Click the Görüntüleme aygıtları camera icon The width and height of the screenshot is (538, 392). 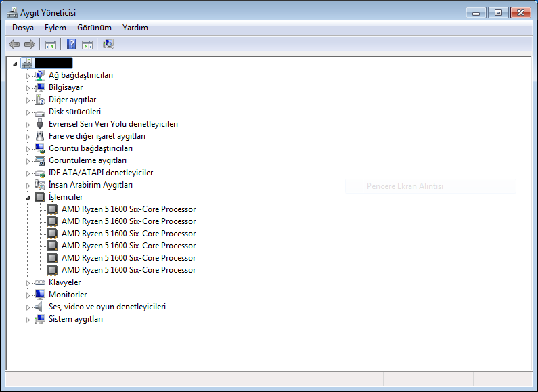[40, 160]
